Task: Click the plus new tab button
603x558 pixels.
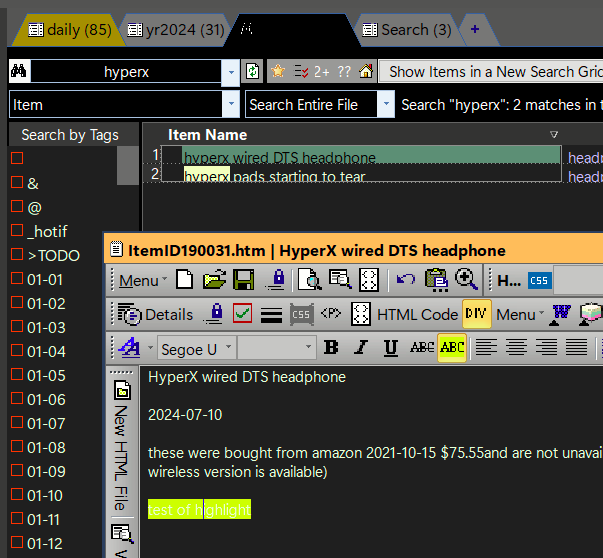Action: coord(475,29)
